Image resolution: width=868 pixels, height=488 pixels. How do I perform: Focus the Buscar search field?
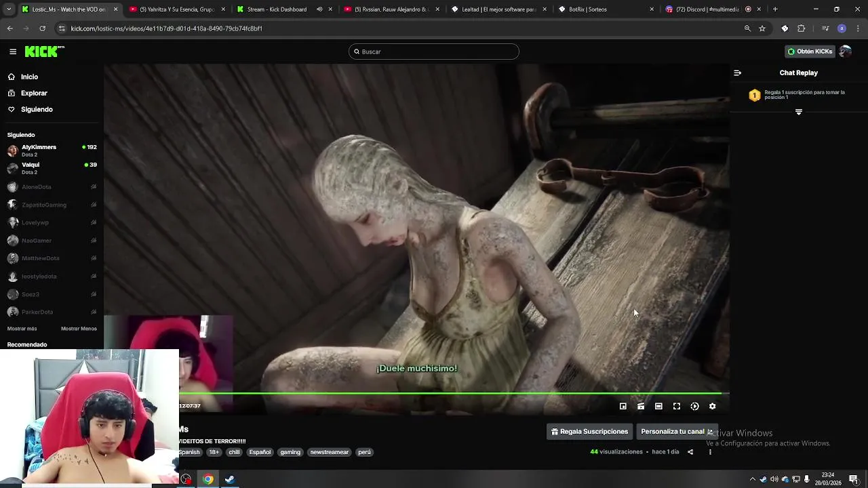click(434, 52)
